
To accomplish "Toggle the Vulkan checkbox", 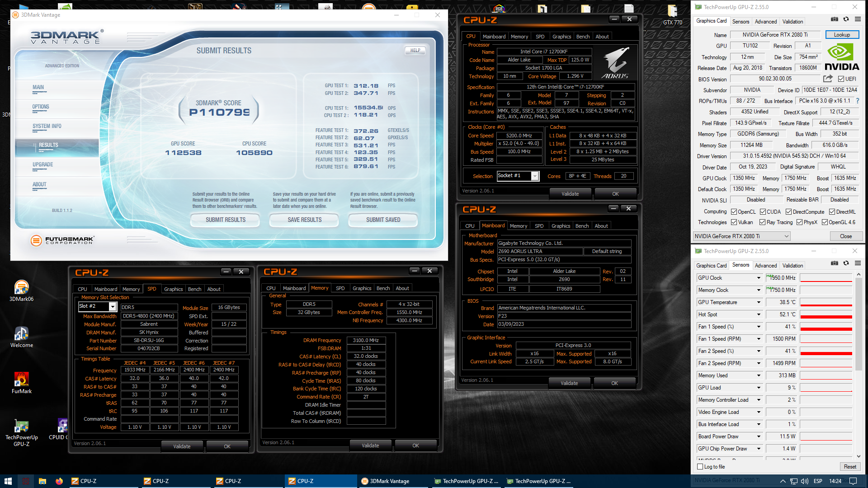I will coord(734,222).
